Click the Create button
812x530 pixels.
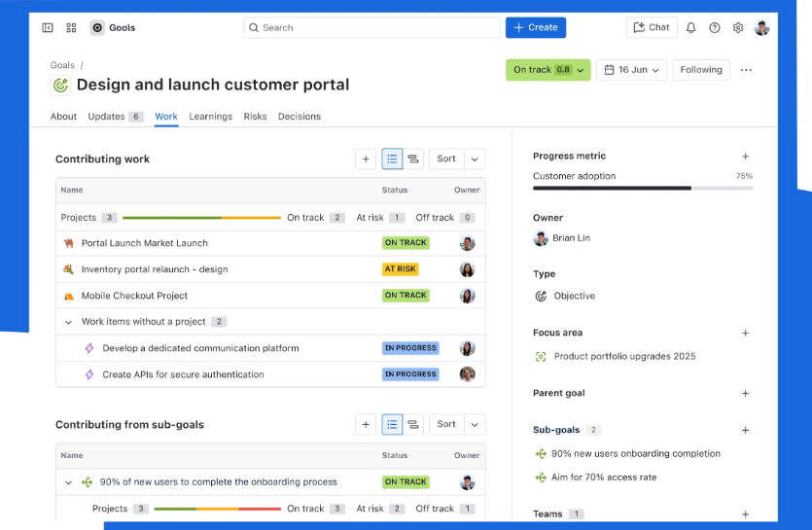(535, 28)
